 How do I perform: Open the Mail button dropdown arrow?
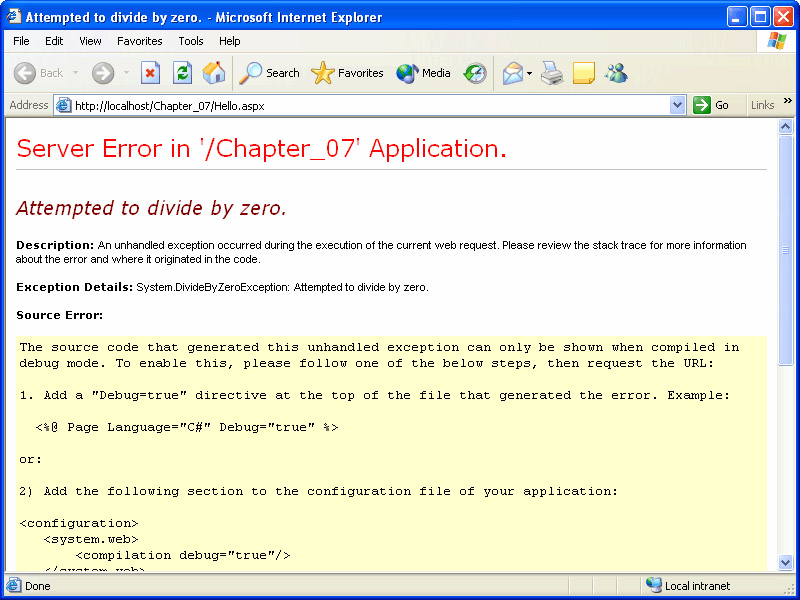(x=530, y=73)
